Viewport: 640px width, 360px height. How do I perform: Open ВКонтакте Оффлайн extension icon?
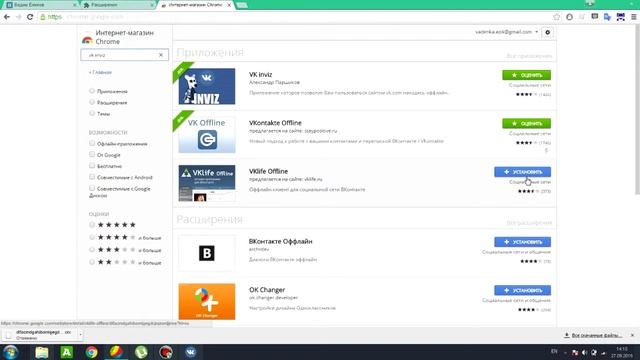click(x=207, y=253)
